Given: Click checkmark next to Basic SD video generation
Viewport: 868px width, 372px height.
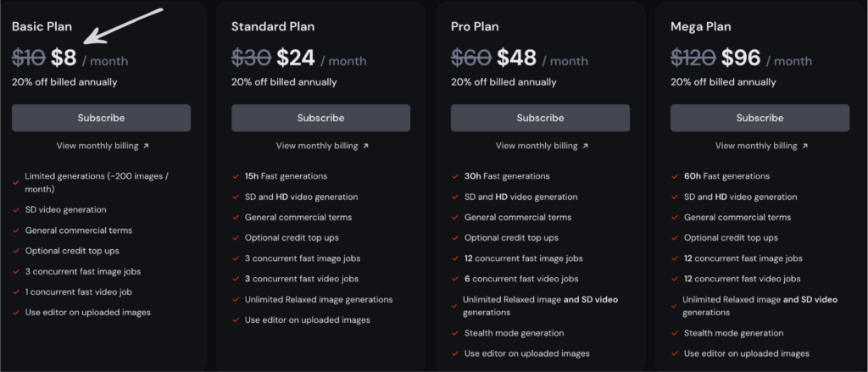Looking at the screenshot, I should click(16, 210).
